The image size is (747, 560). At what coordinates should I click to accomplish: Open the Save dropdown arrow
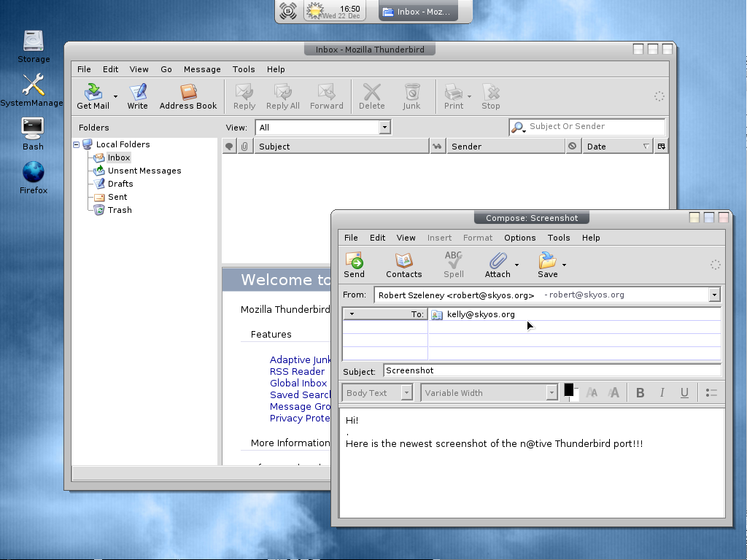point(564,265)
